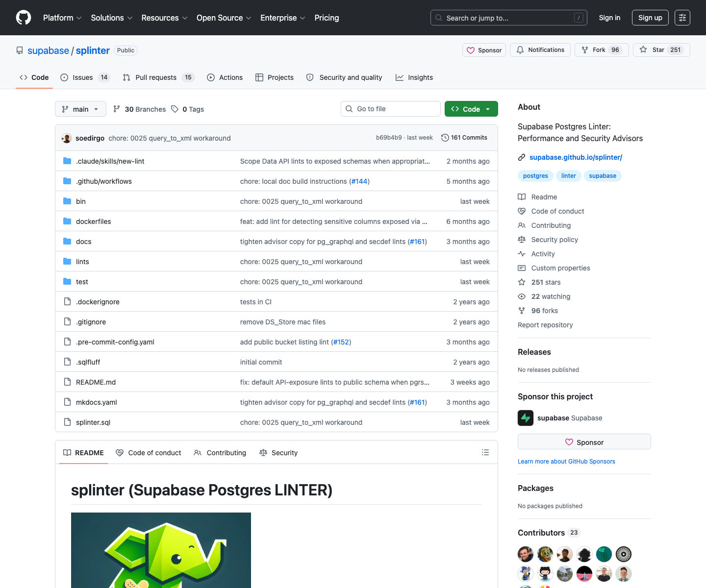Fork the repository
The width and height of the screenshot is (706, 588).
(x=602, y=50)
